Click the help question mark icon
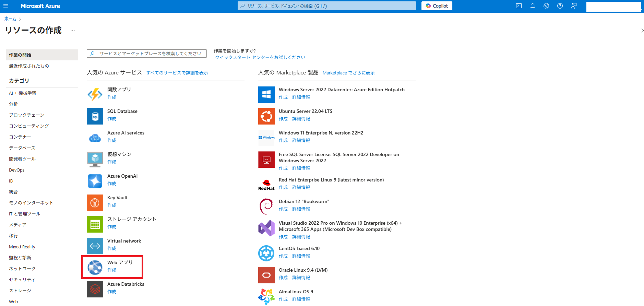Viewport: 644px width, 306px height. [x=560, y=6]
